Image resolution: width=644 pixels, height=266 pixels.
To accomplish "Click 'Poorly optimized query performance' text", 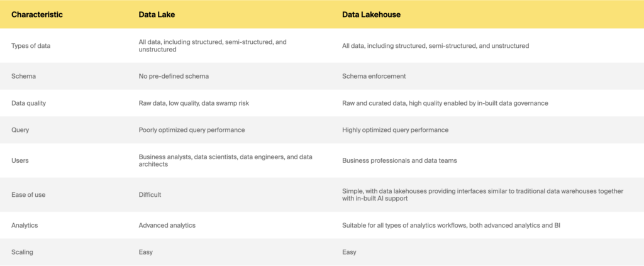I will 192,130.
